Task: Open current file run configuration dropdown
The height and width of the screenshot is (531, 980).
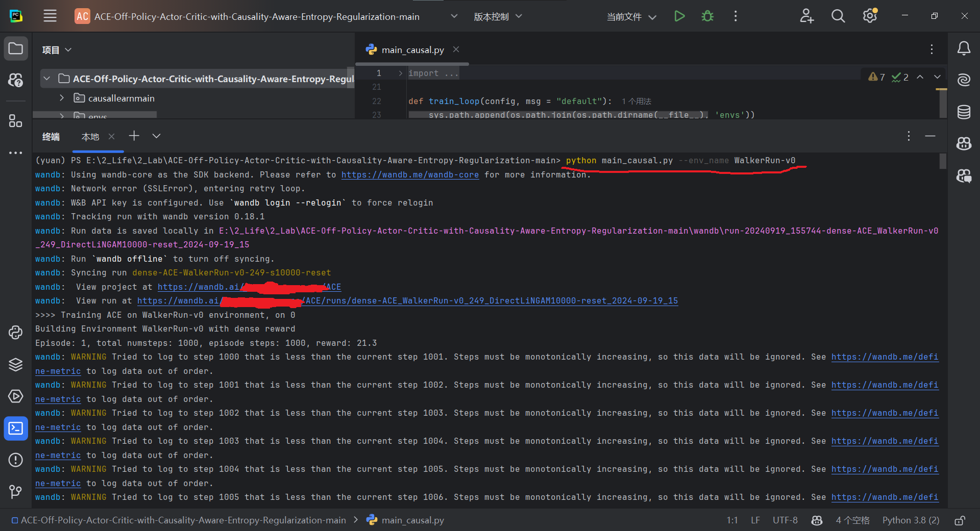Action: coord(631,16)
